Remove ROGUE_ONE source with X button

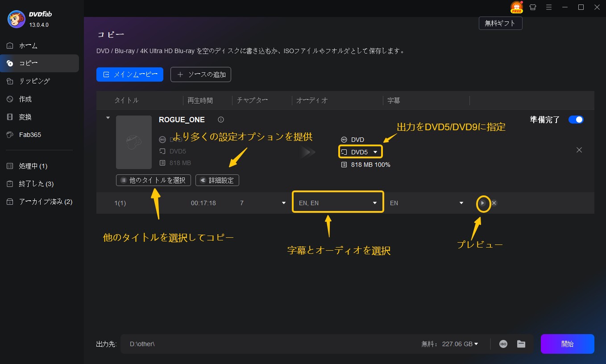tap(579, 150)
